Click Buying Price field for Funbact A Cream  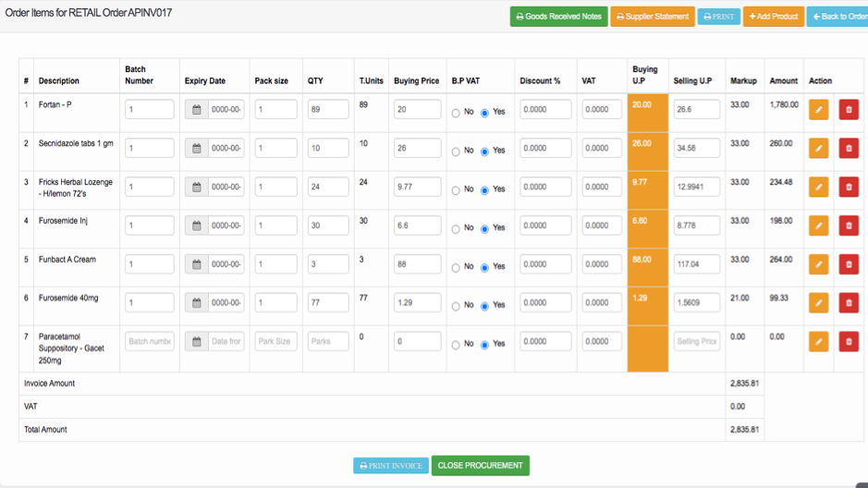418,264
